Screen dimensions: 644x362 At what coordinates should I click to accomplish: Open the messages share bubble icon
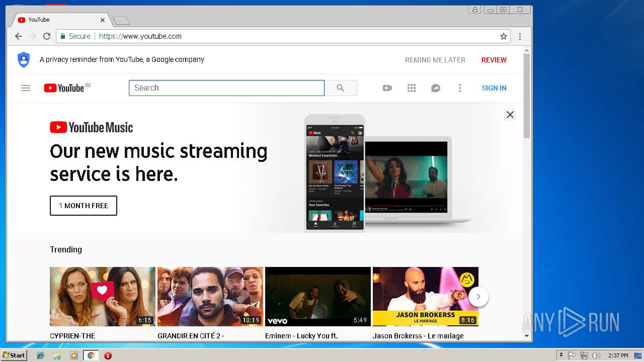(436, 88)
